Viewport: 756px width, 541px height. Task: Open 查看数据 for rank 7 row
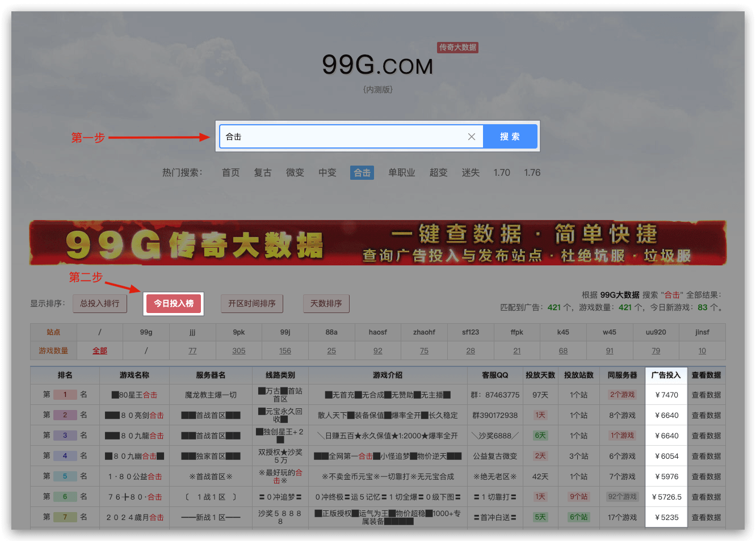click(x=706, y=517)
